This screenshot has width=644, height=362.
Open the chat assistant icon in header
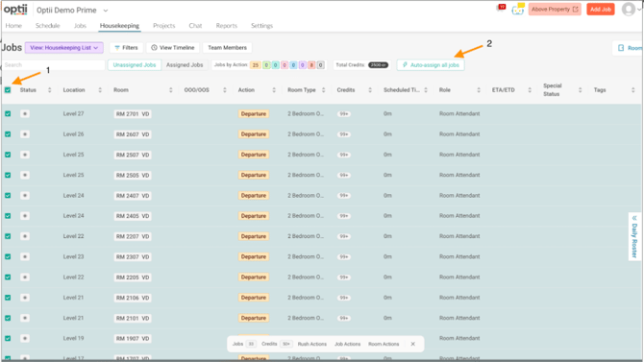pos(518,9)
